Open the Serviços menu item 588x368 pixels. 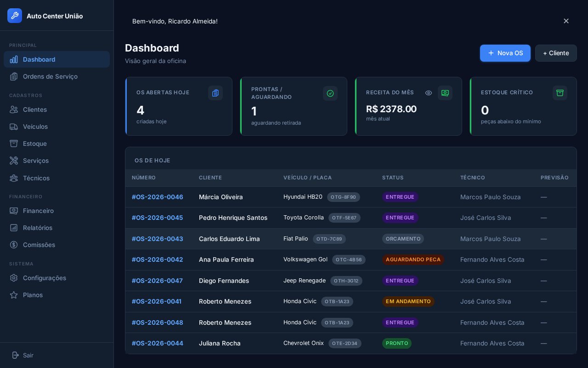pos(57,161)
